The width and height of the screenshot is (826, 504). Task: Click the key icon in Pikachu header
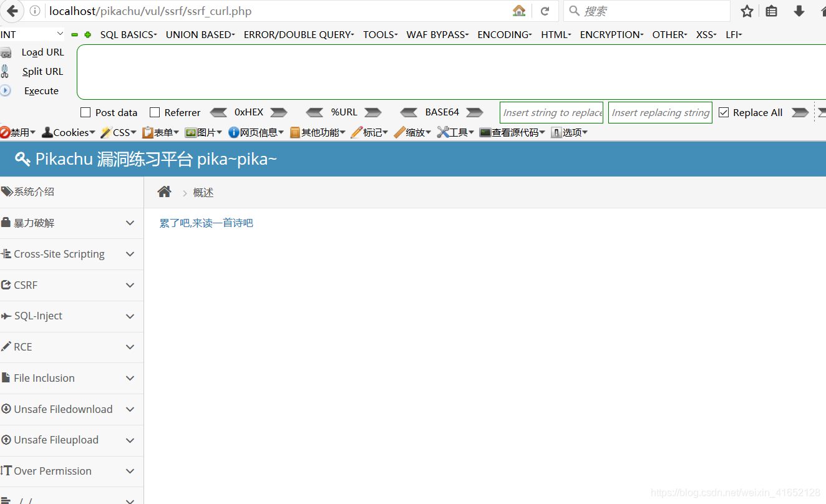[22, 159]
